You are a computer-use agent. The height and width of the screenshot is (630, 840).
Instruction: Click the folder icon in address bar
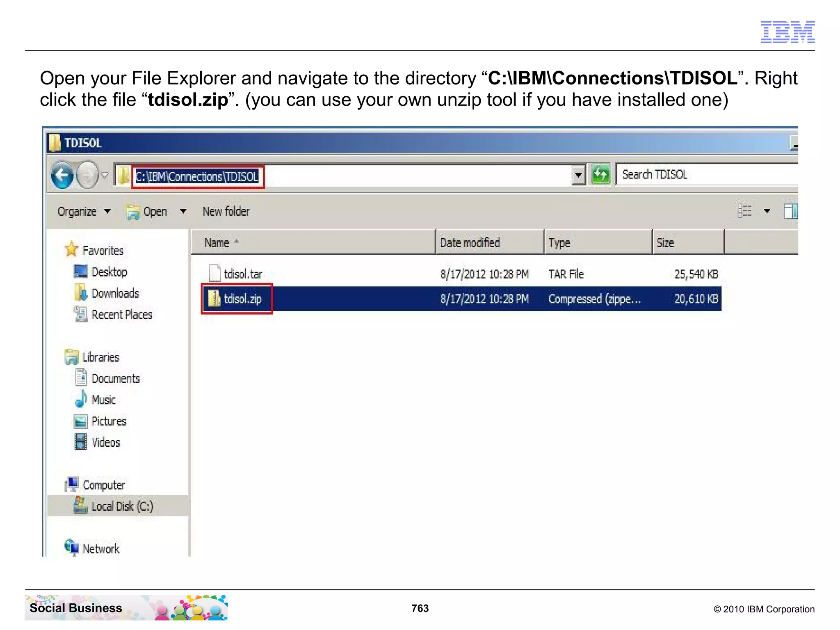pyautogui.click(x=123, y=176)
